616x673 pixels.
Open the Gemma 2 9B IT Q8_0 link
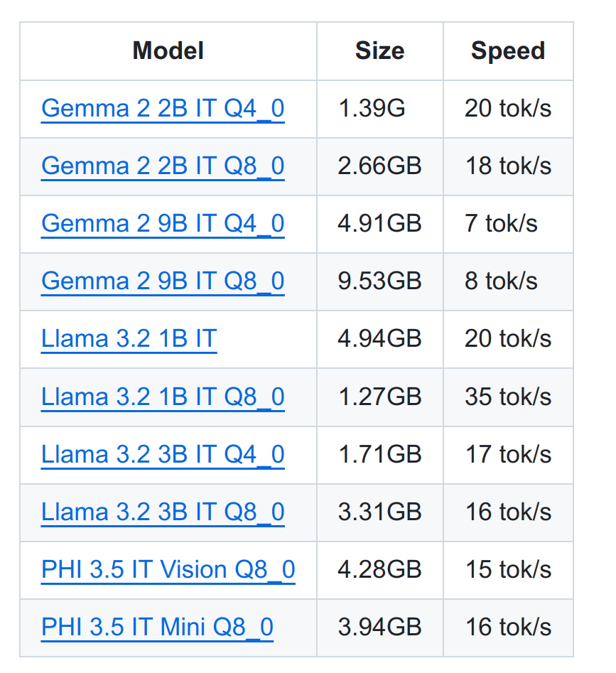pos(163,281)
